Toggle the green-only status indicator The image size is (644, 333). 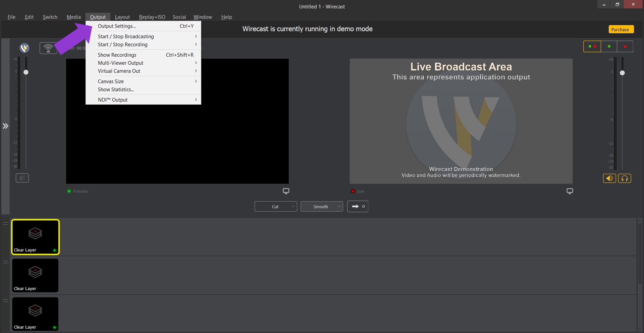click(x=608, y=46)
